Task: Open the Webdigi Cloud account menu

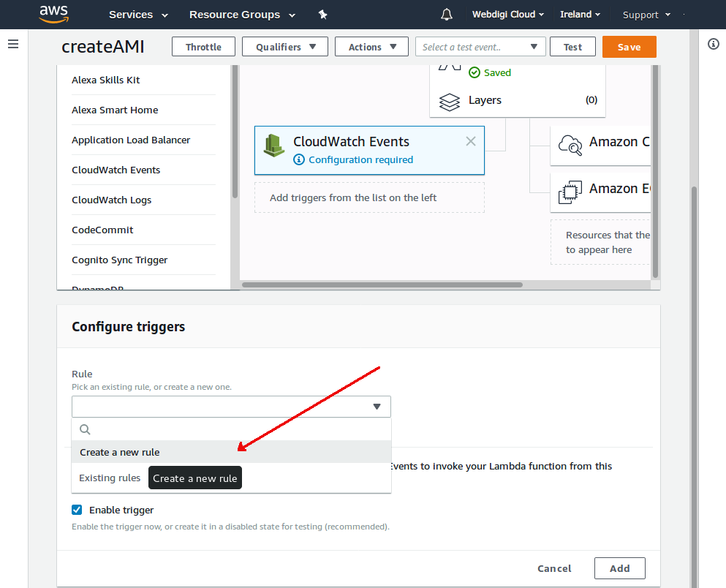Action: point(508,15)
